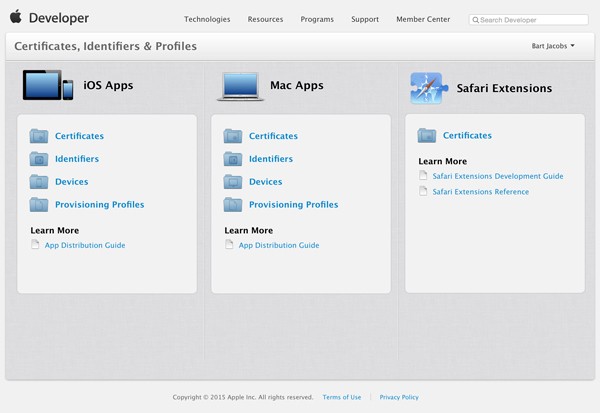Open Provisioning Profiles under iOS Apps

(99, 205)
